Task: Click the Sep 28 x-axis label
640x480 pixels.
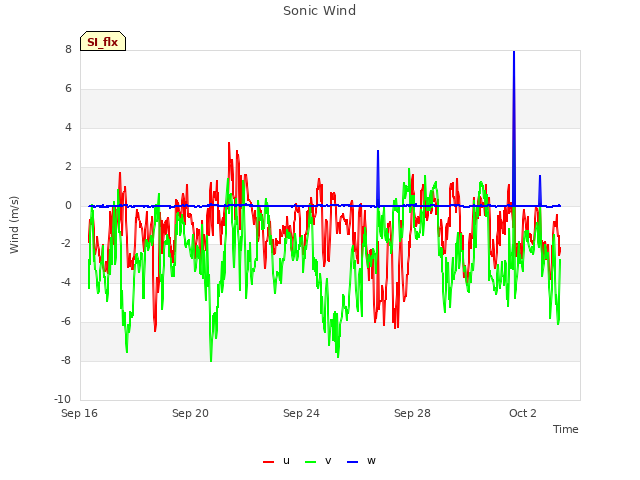Action: pyautogui.click(x=412, y=413)
